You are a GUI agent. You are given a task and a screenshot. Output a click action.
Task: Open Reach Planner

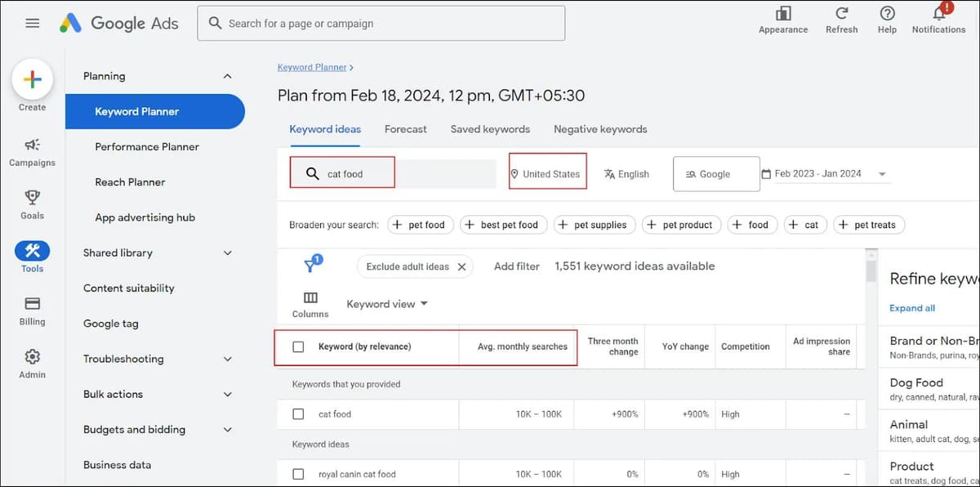(x=130, y=182)
